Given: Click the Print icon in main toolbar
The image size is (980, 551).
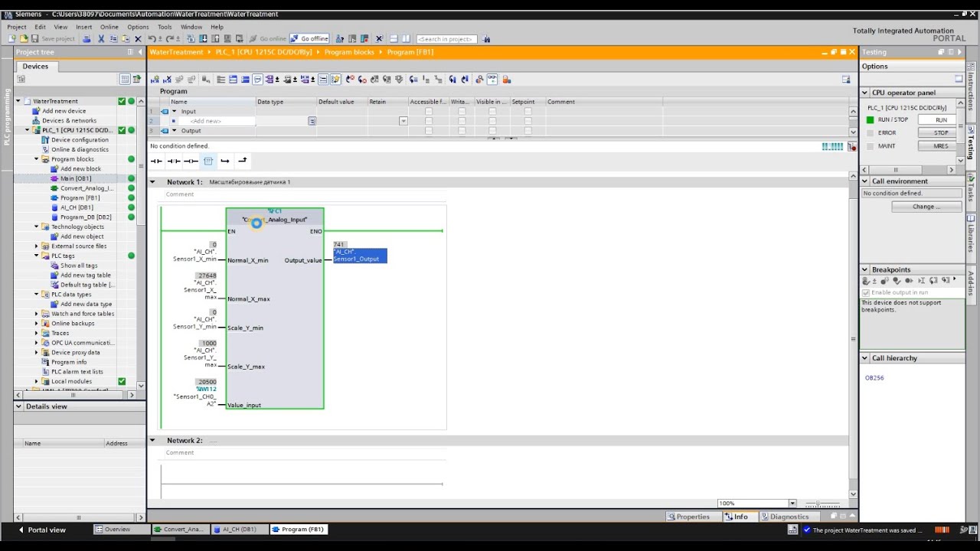Looking at the screenshot, I should [87, 38].
